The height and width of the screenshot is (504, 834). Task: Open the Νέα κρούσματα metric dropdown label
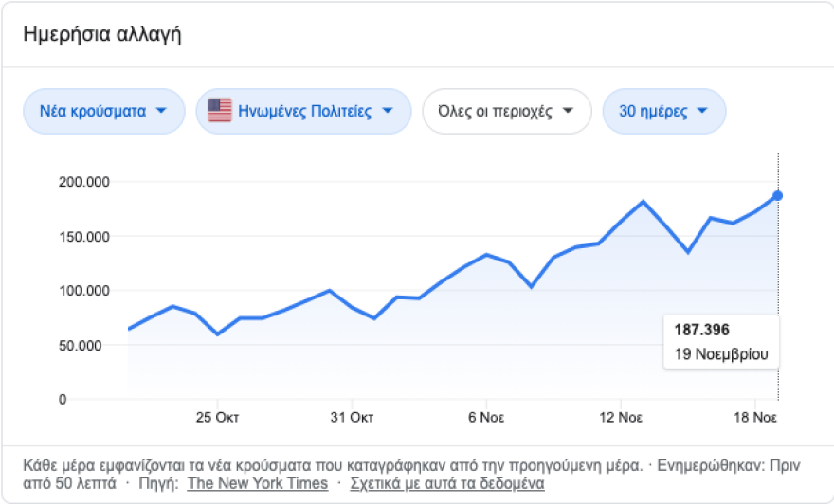point(93,111)
